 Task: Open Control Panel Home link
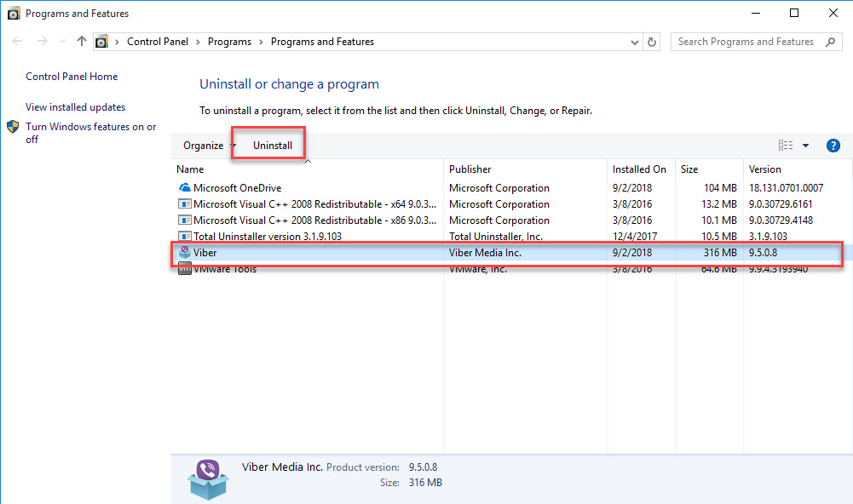72,77
